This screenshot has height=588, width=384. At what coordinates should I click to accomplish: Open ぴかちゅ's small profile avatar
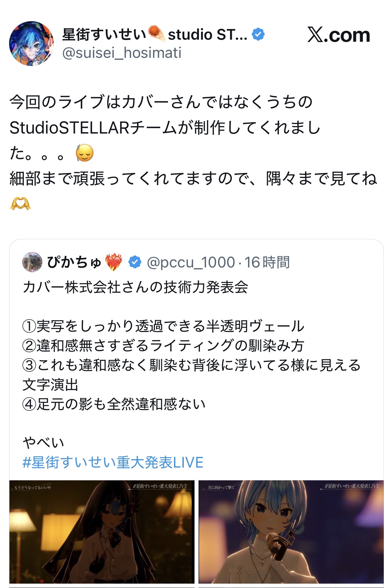click(x=32, y=262)
